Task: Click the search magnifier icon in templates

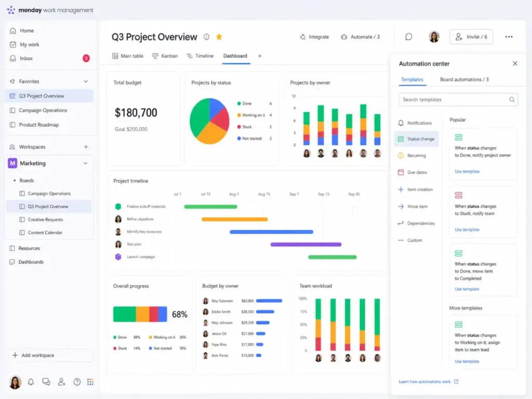Action: pos(512,99)
